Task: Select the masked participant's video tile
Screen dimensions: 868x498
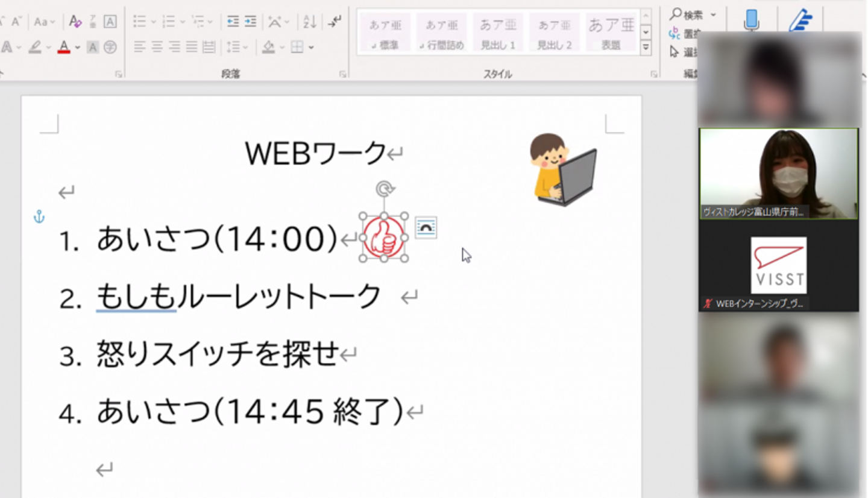Action: pyautogui.click(x=778, y=174)
